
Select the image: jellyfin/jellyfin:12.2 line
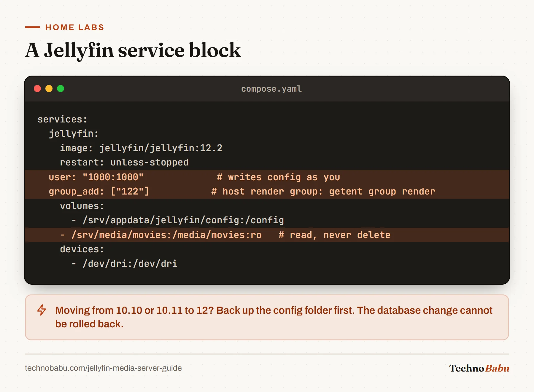141,148
